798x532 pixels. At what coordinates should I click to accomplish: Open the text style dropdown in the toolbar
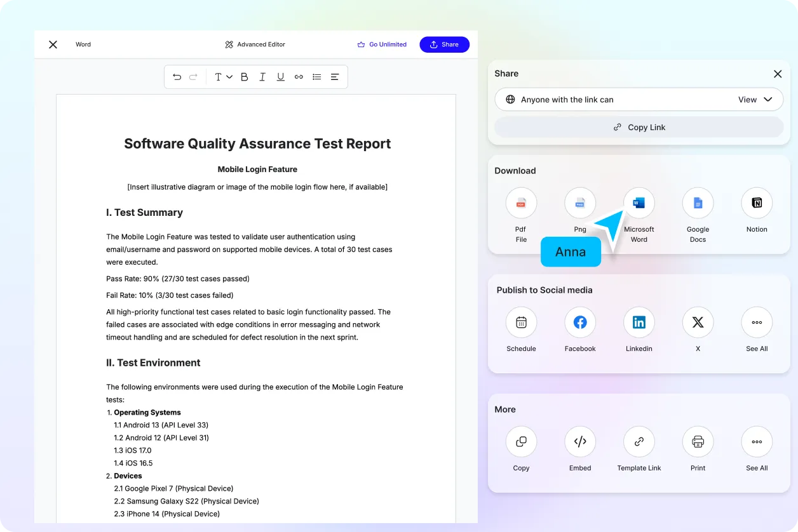click(x=221, y=76)
